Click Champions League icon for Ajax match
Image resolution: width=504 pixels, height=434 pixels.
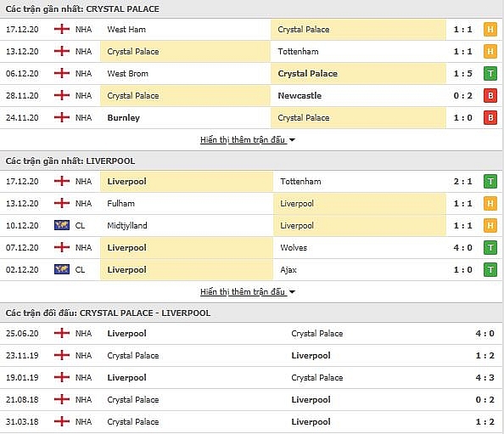click(x=62, y=269)
